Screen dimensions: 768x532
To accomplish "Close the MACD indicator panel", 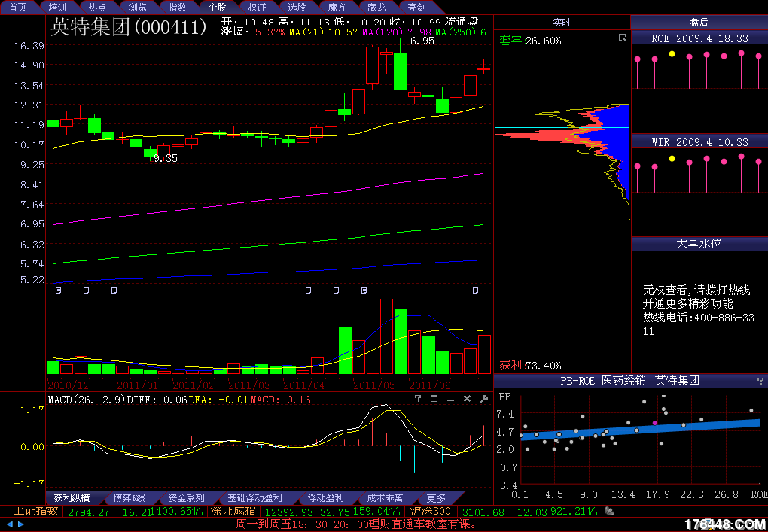I will (x=468, y=399).
